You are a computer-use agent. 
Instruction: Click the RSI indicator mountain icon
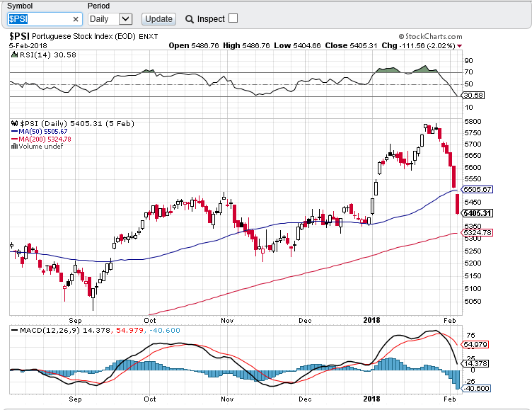point(14,55)
